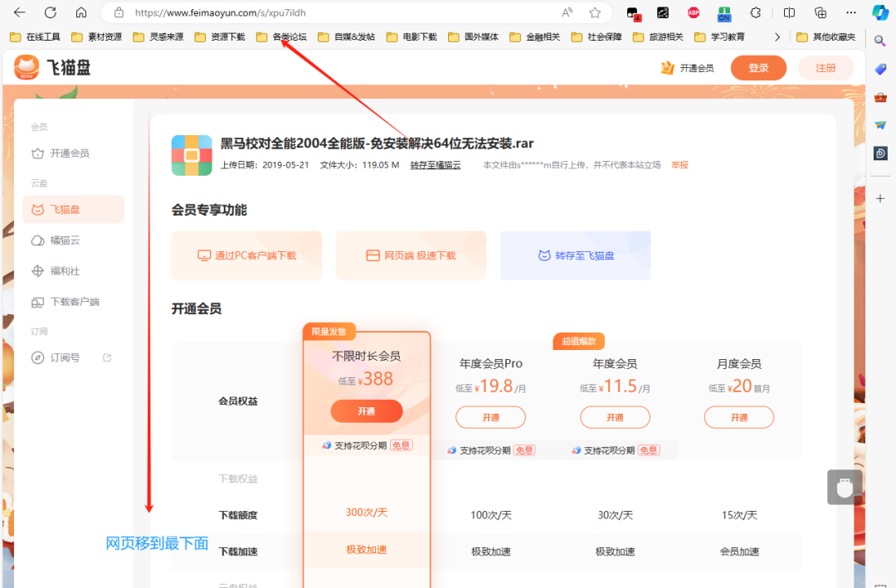Click the 通过PC客户端下载 button

pyautogui.click(x=247, y=255)
